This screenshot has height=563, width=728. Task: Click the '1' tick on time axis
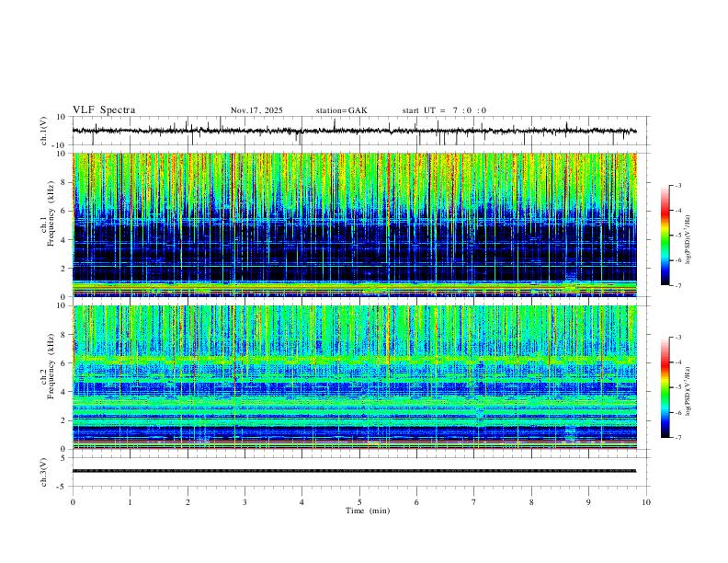pyautogui.click(x=131, y=502)
